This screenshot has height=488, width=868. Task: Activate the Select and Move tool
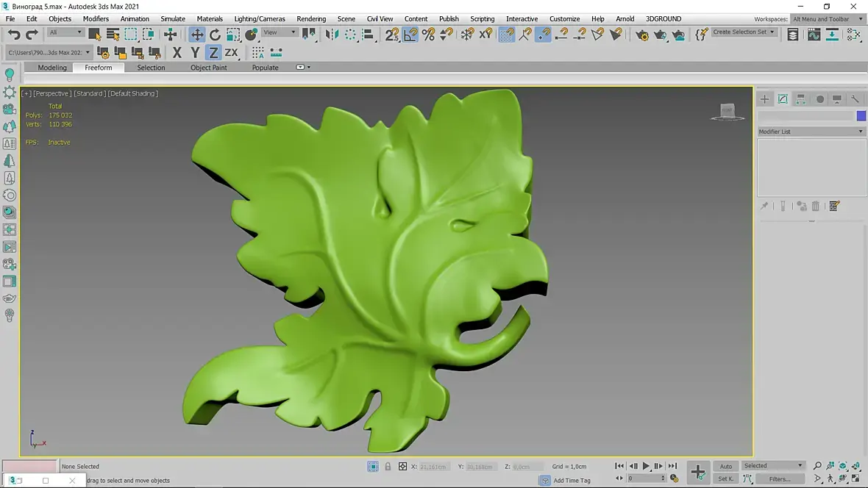[x=197, y=35]
